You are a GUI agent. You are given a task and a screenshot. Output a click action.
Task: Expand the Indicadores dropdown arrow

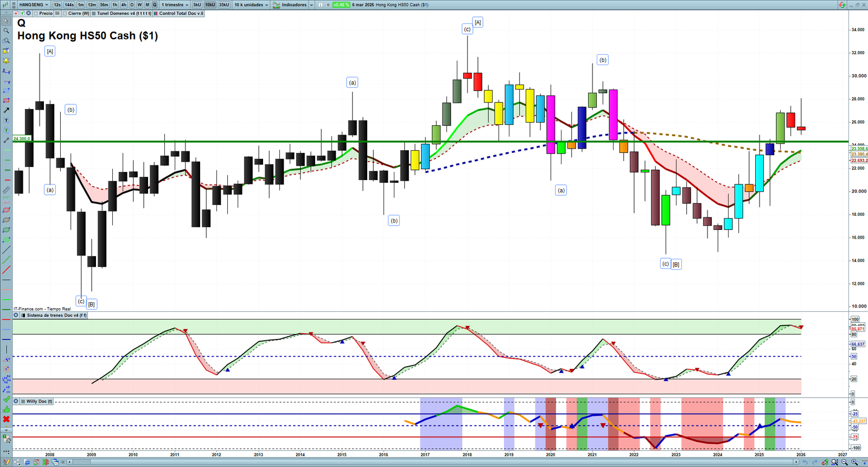[x=311, y=5]
